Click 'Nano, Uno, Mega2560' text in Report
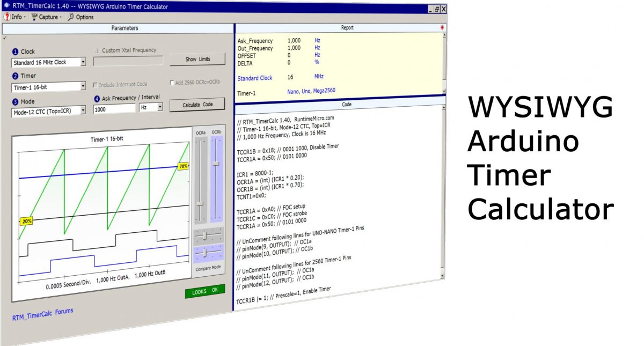644x346 pixels. [x=311, y=91]
